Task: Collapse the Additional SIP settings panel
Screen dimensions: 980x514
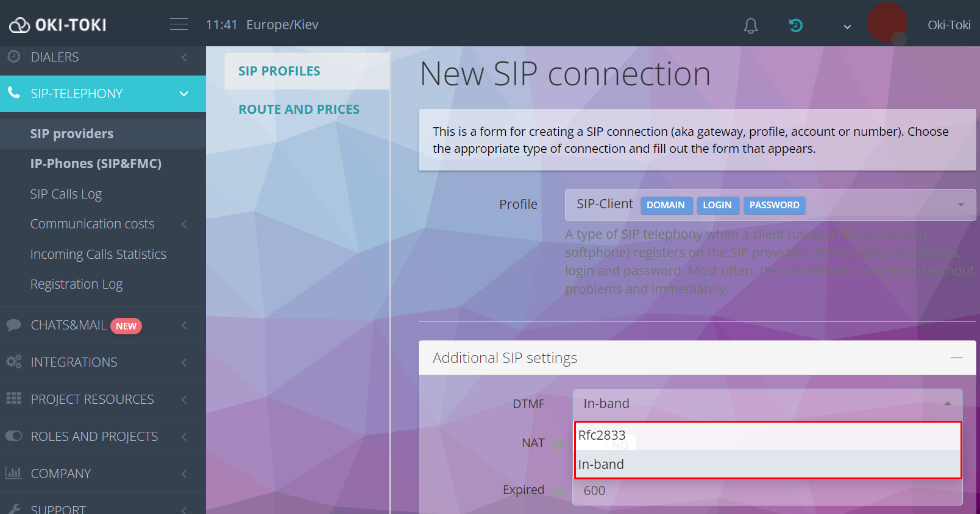Action: [957, 357]
